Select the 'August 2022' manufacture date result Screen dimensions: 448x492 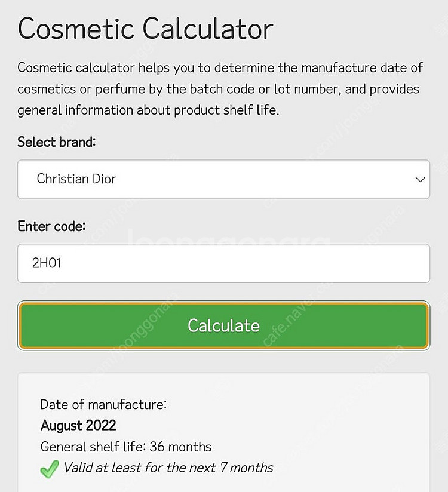tap(78, 426)
